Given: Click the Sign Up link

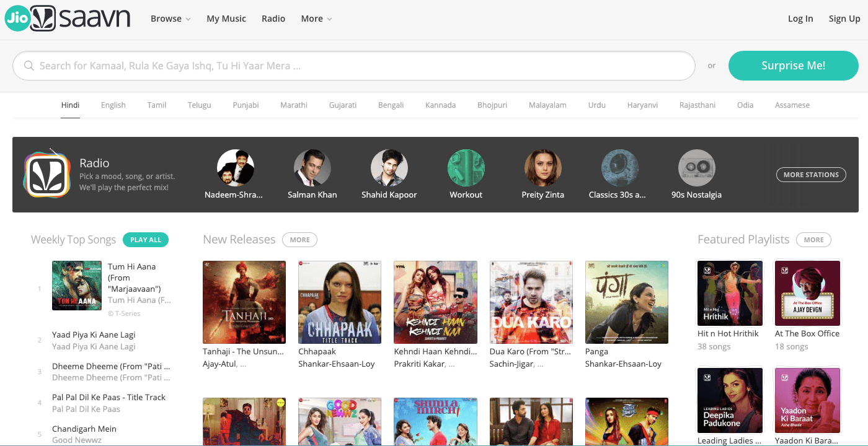Looking at the screenshot, I should point(844,19).
